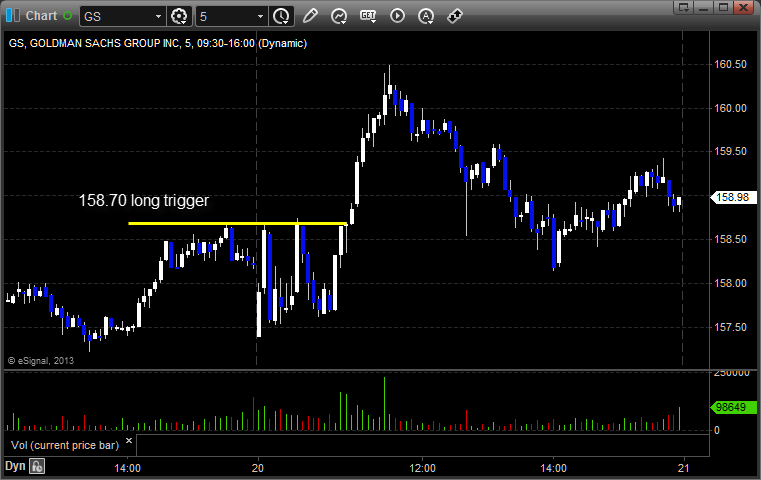Image resolution: width=761 pixels, height=480 pixels.
Task: Click the 159.50 price axis label
Action: (730, 151)
